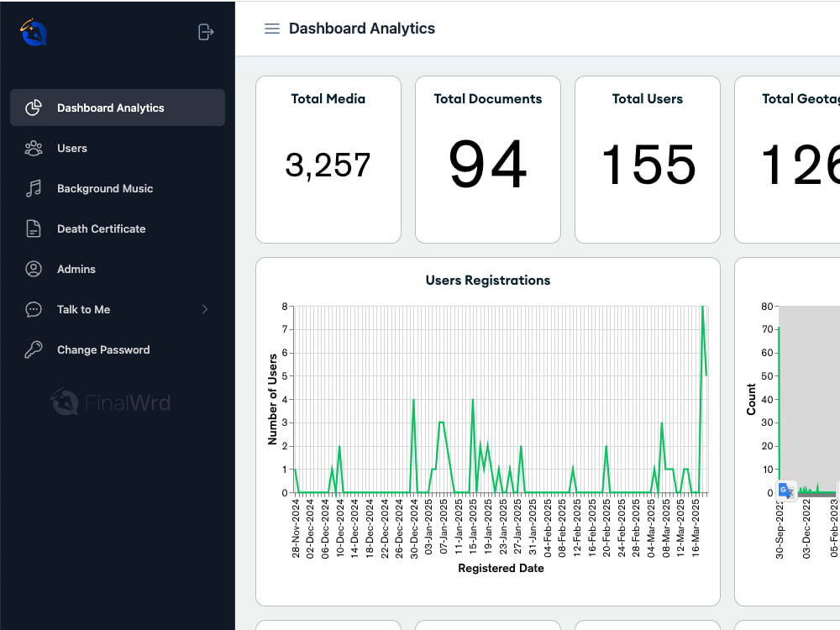Viewport: 840px width, 630px height.
Task: Click the Total Users card title
Action: pyautogui.click(x=648, y=98)
